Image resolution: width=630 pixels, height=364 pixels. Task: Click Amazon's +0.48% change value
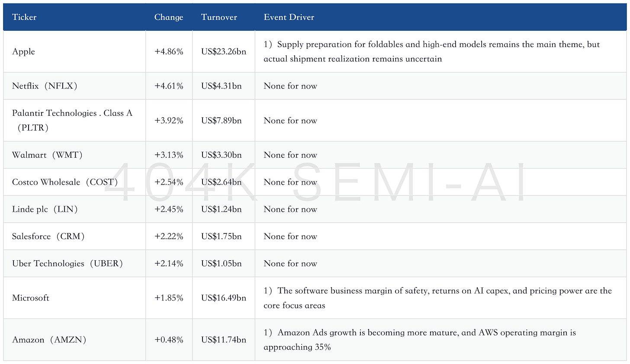coord(169,340)
